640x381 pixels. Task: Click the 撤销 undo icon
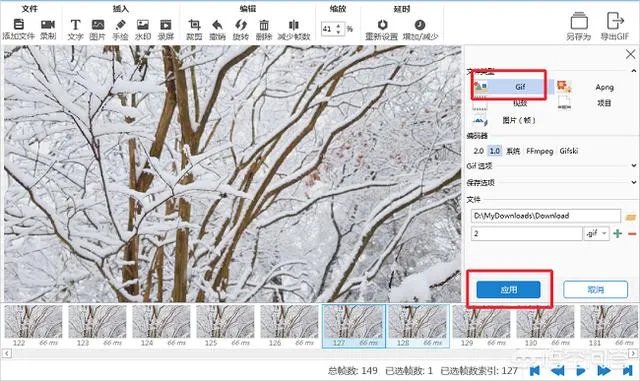pos(218,25)
